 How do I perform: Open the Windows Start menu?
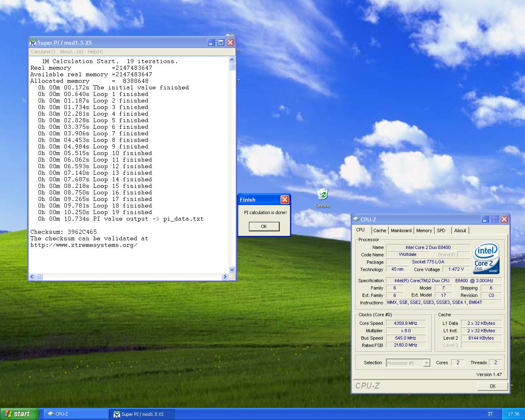click(19, 414)
